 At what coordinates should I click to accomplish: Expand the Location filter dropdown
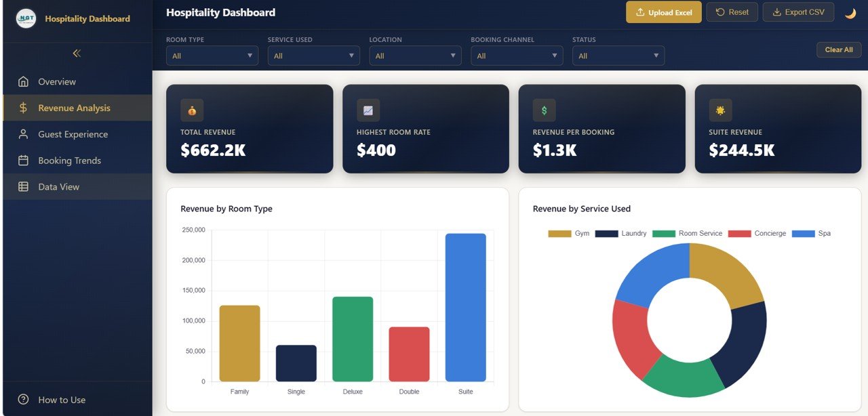click(x=415, y=56)
